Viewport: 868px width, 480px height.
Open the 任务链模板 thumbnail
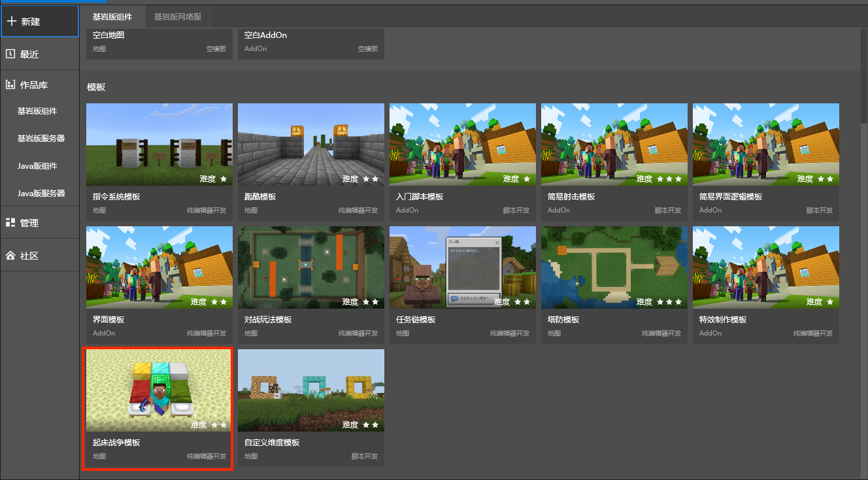463,267
